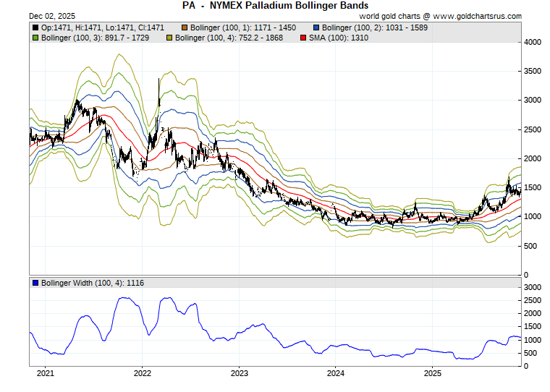Click the 2000 price axis label
Screen dimensions: 550x392
(x=533, y=159)
